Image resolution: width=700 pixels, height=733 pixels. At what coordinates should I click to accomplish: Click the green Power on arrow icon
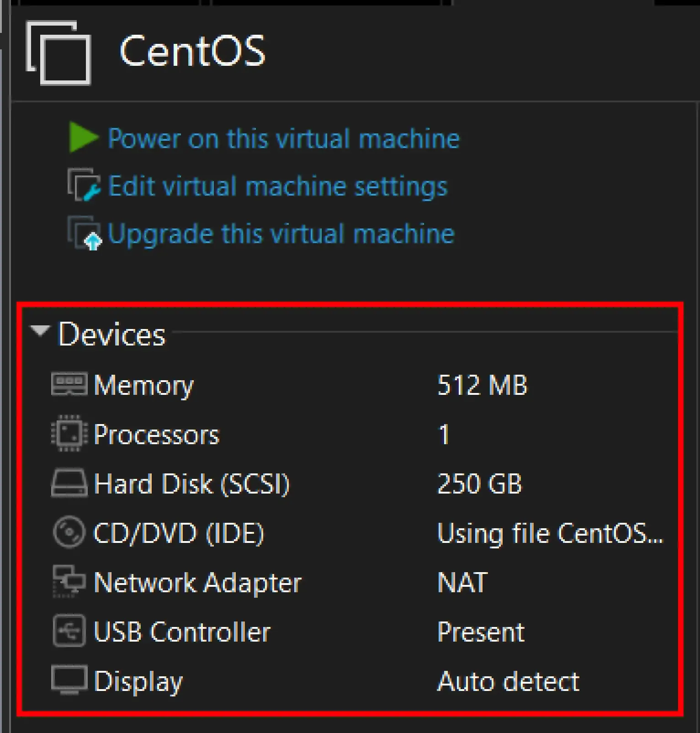tap(83, 138)
